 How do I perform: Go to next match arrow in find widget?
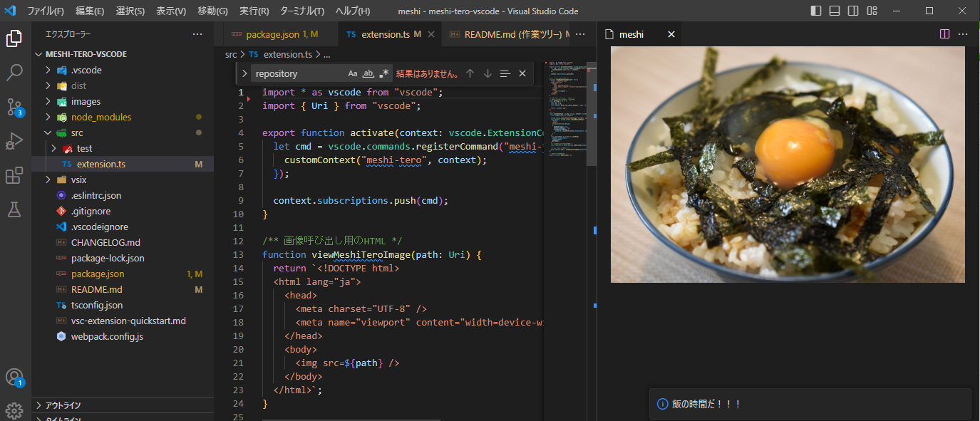click(x=488, y=73)
